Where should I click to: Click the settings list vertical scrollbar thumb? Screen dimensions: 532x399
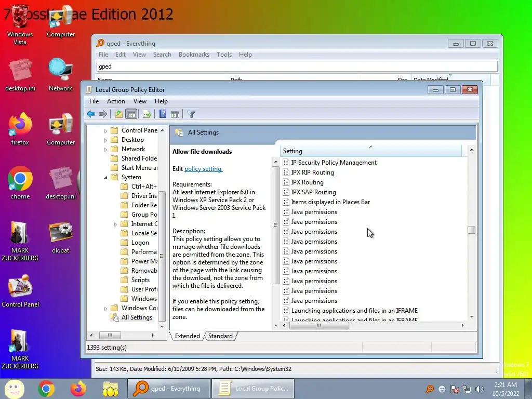click(x=471, y=230)
